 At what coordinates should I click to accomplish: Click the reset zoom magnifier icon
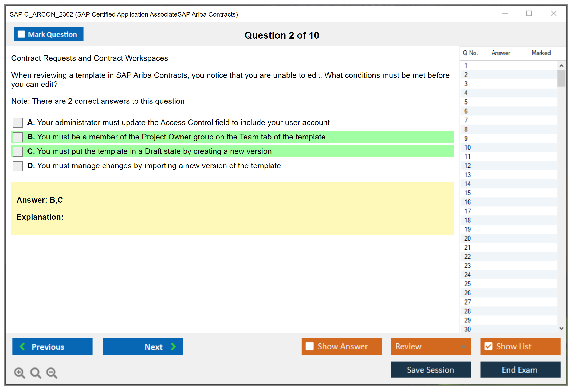[x=36, y=373]
